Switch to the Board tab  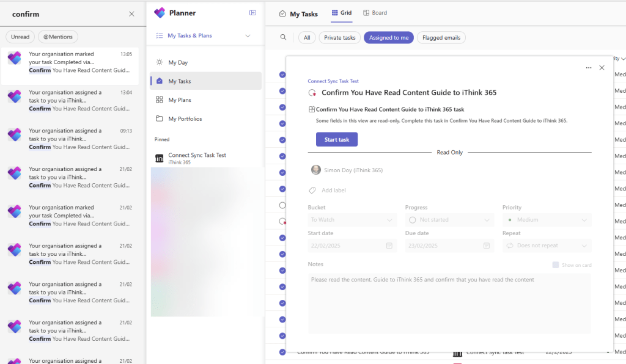click(x=375, y=13)
